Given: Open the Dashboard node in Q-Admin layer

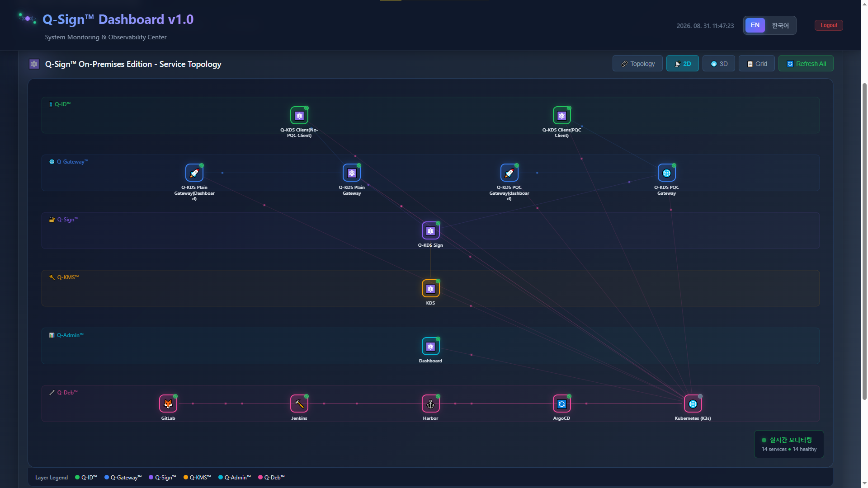Looking at the screenshot, I should (x=430, y=347).
